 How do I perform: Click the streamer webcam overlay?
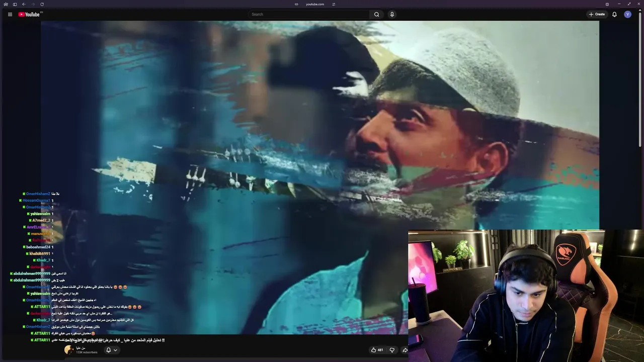[x=526, y=296]
